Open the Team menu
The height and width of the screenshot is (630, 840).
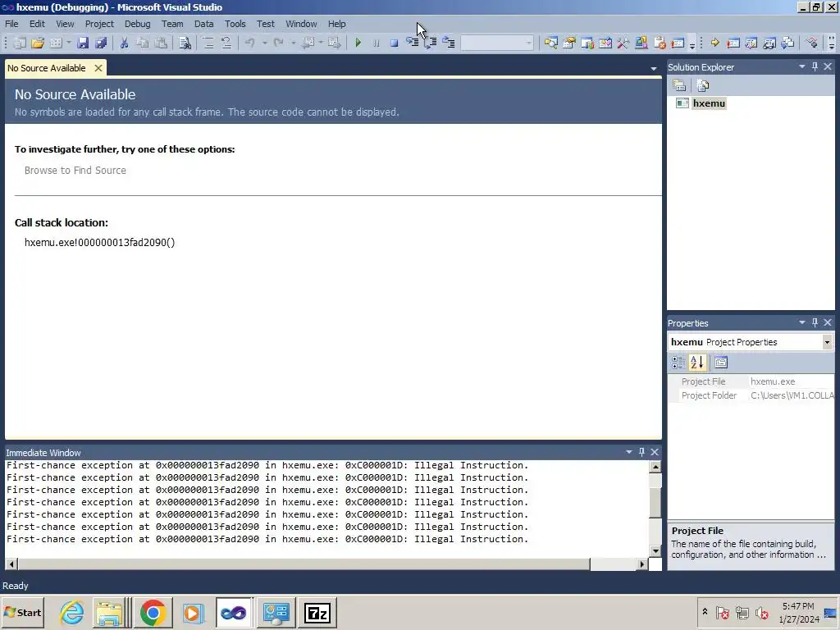(x=172, y=24)
